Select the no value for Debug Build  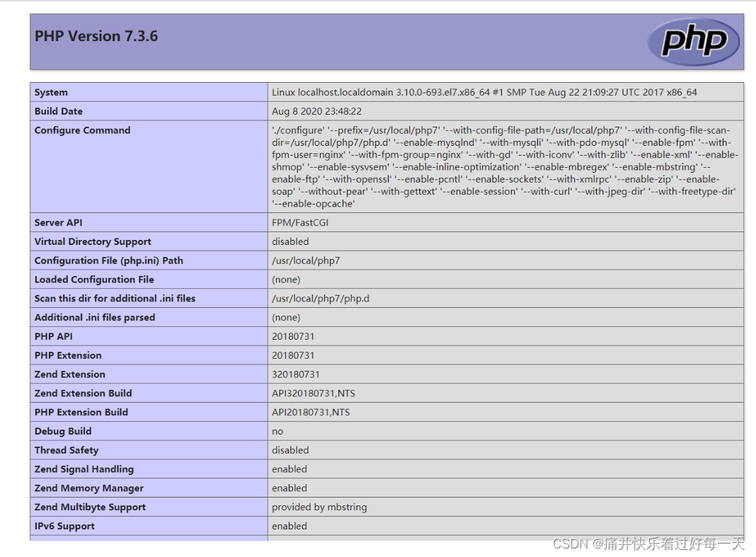277,432
